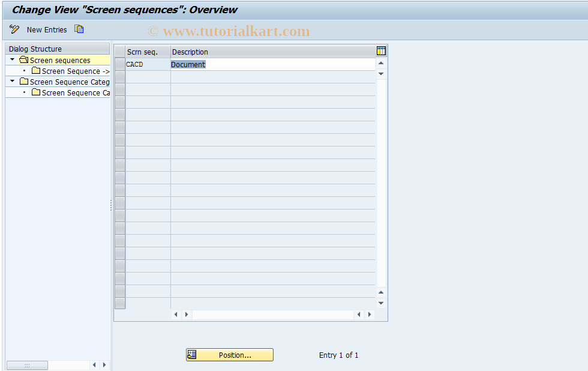Click the Dialog Structure panel header
The height and width of the screenshot is (371, 588).
point(58,49)
